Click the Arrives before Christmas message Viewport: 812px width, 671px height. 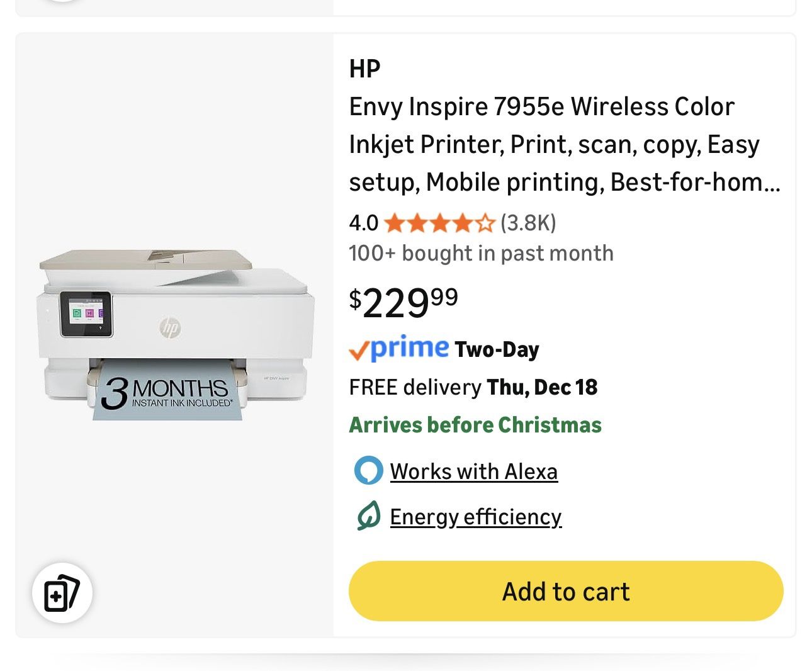point(475,424)
